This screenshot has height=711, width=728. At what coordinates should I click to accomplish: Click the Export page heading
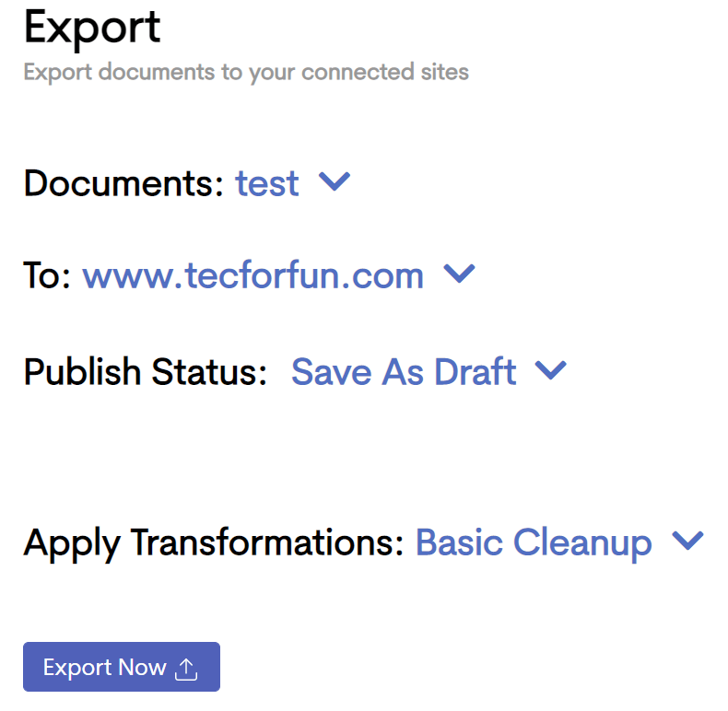pyautogui.click(x=92, y=29)
